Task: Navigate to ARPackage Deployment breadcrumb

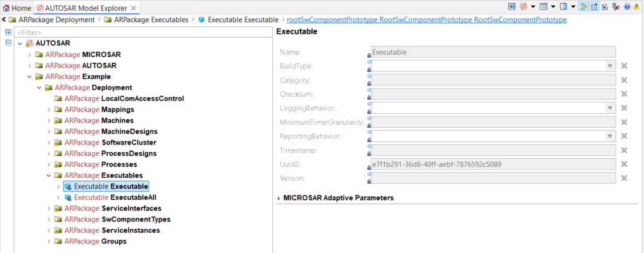Action: [52, 19]
